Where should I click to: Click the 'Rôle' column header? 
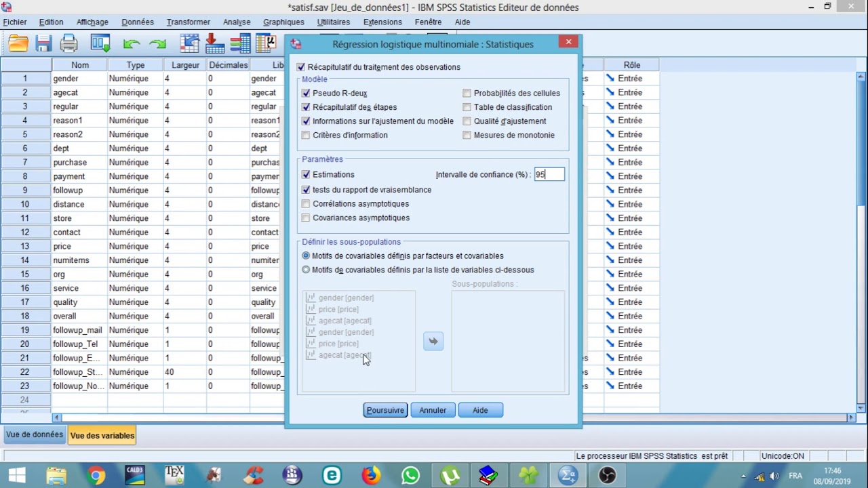[x=631, y=65]
